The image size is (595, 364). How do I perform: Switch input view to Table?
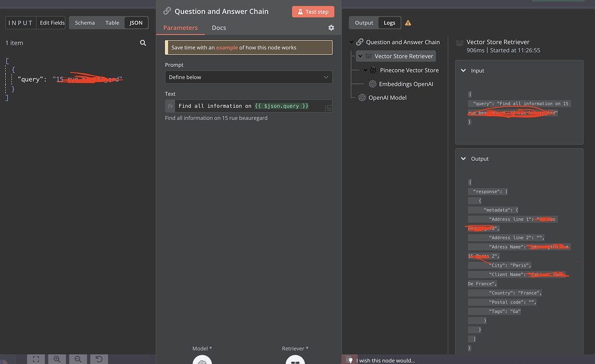pyautogui.click(x=112, y=23)
